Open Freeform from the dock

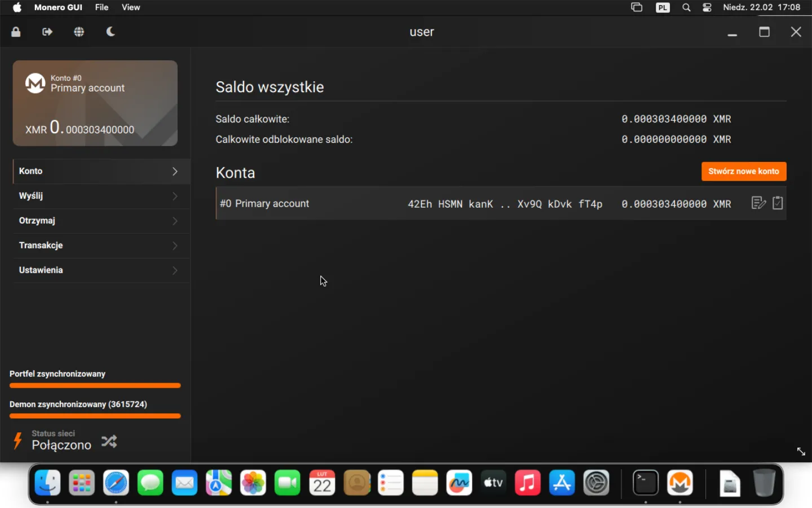459,483
